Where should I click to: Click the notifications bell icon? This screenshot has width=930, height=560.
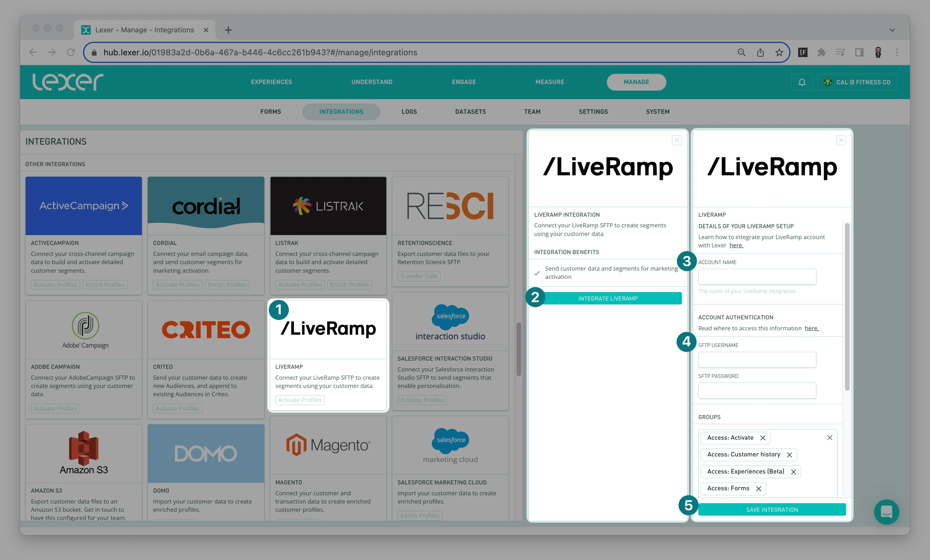(x=802, y=82)
